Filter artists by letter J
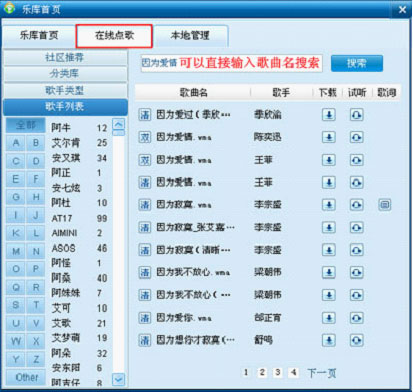The image size is (413, 392). click(36, 215)
